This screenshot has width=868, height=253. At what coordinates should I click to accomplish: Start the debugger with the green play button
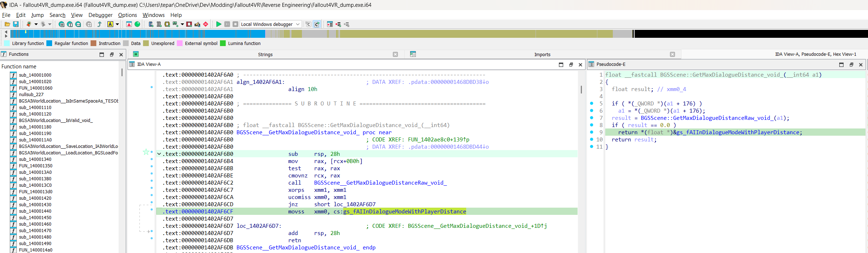pyautogui.click(x=219, y=24)
